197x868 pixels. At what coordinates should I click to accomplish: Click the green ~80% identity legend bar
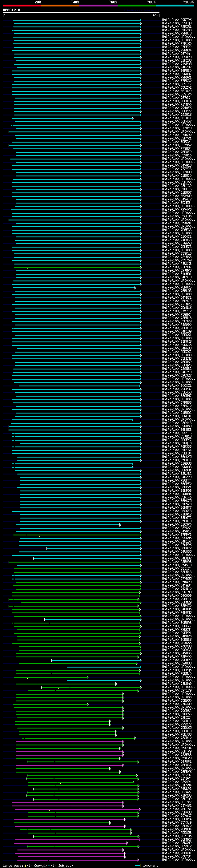click(x=137, y=6)
